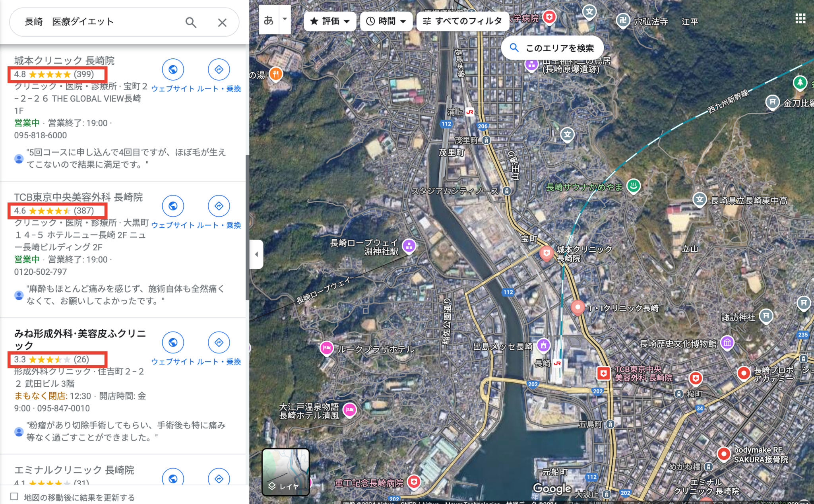Click the めがね橋 tram stop marker
This screenshot has width=814, height=504.
(x=708, y=466)
